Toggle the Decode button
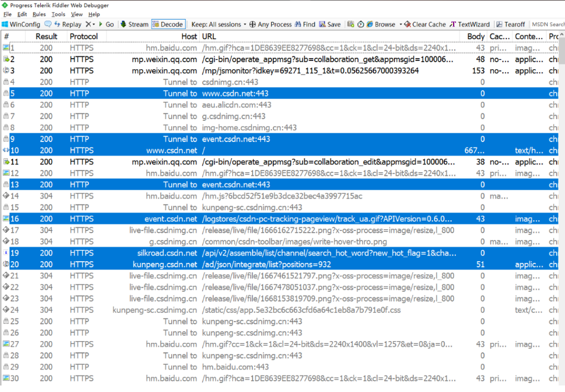Viewport: 565px width, 392px height. (x=168, y=24)
